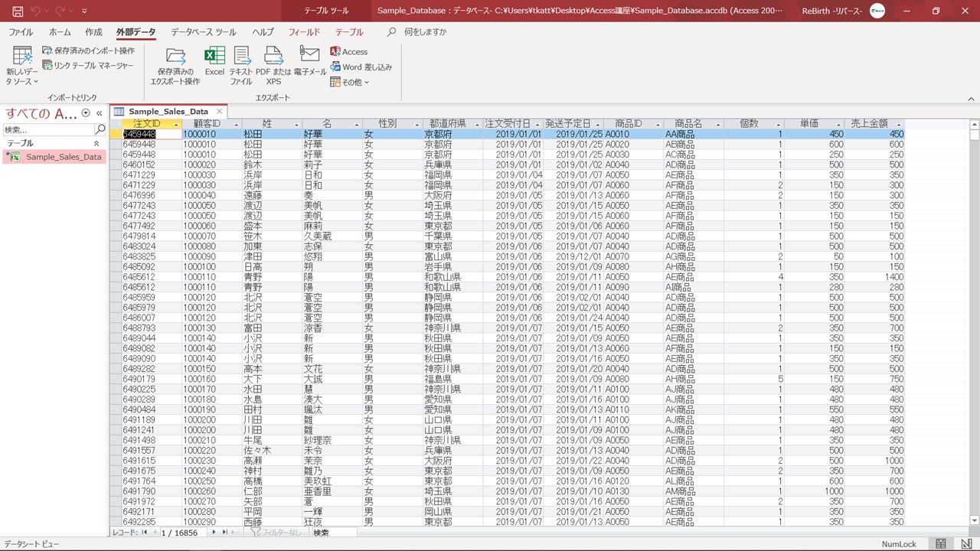
Task: Click the テキストファイル export icon
Action: pyautogui.click(x=241, y=64)
